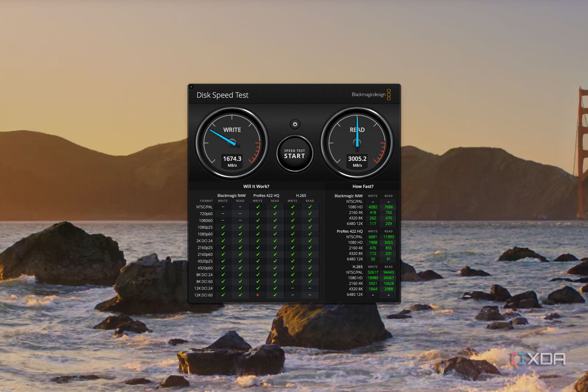Click the 8K DCI 24 H.265 read checkmark
Screen dimensions: 588x392
310,275
